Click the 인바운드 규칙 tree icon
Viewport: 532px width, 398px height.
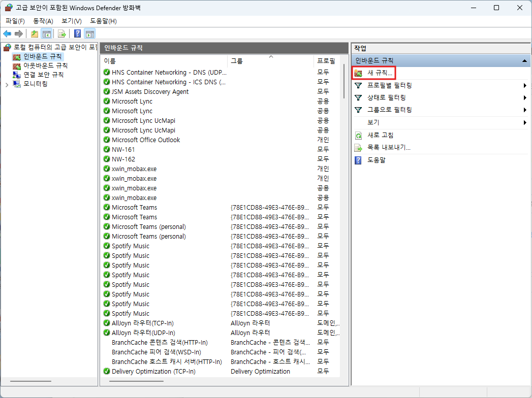(x=17, y=57)
